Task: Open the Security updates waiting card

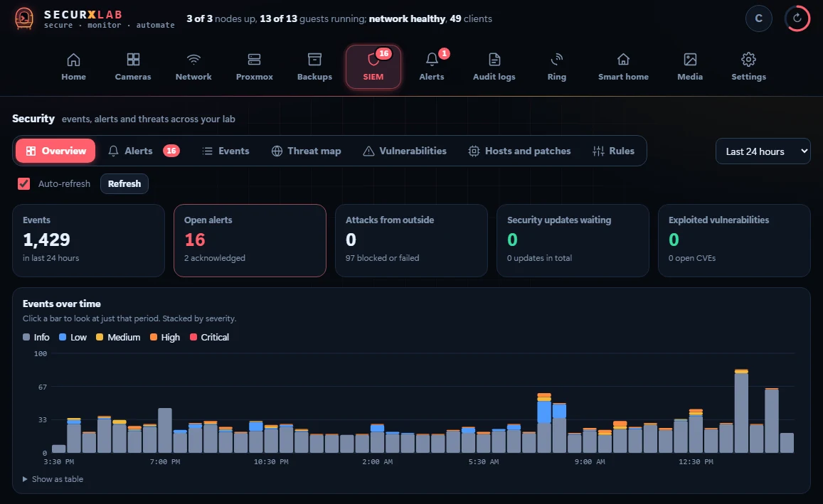Action: (x=573, y=241)
